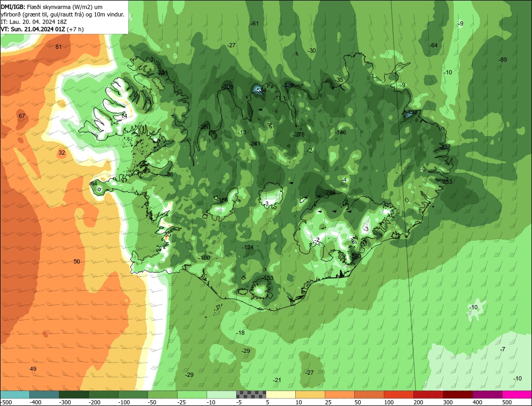Click the '-251' value in the Westfjords
Viewport: 532px width, 406px height.
point(162,72)
